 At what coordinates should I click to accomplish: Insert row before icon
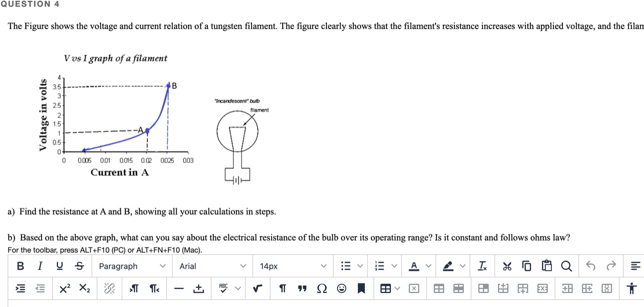click(503, 288)
